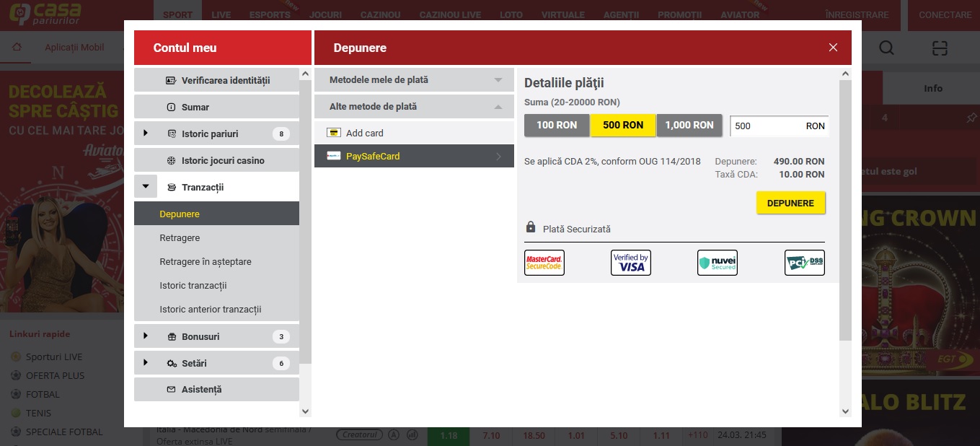The width and height of the screenshot is (980, 446).
Task: Go to home via house icon
Action: pos(17,48)
